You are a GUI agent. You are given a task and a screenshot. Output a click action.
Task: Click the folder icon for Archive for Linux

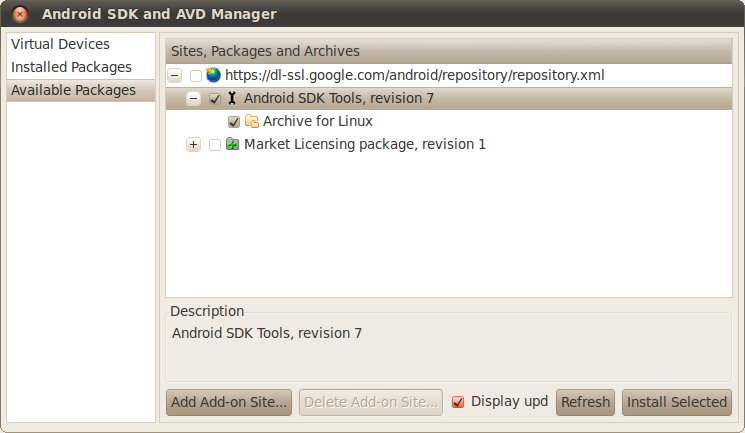(x=252, y=121)
